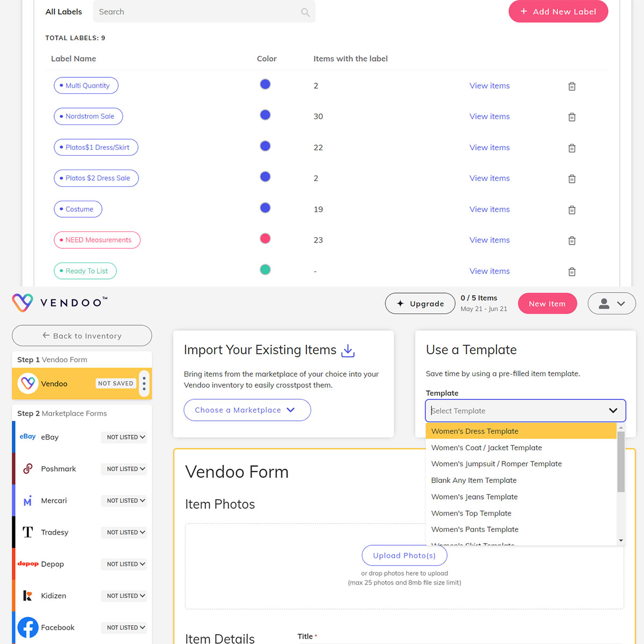Screen dimensions: 644x644
Task: Go Back to Inventory
Action: point(82,336)
